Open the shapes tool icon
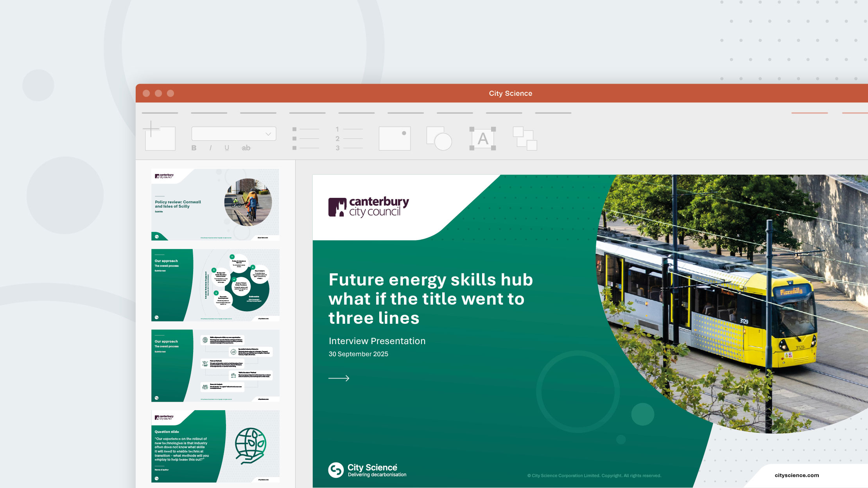Image resolution: width=868 pixels, height=488 pixels. [x=439, y=138]
